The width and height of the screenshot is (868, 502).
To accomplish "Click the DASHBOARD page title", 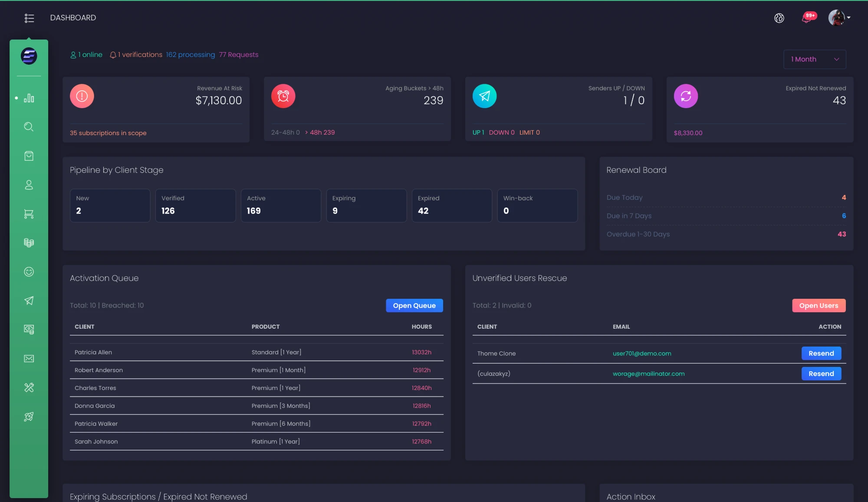I will 73,18.
